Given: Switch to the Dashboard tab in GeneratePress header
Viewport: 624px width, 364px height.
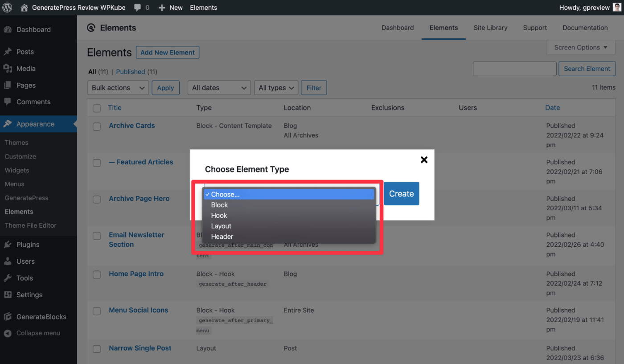Looking at the screenshot, I should point(398,28).
